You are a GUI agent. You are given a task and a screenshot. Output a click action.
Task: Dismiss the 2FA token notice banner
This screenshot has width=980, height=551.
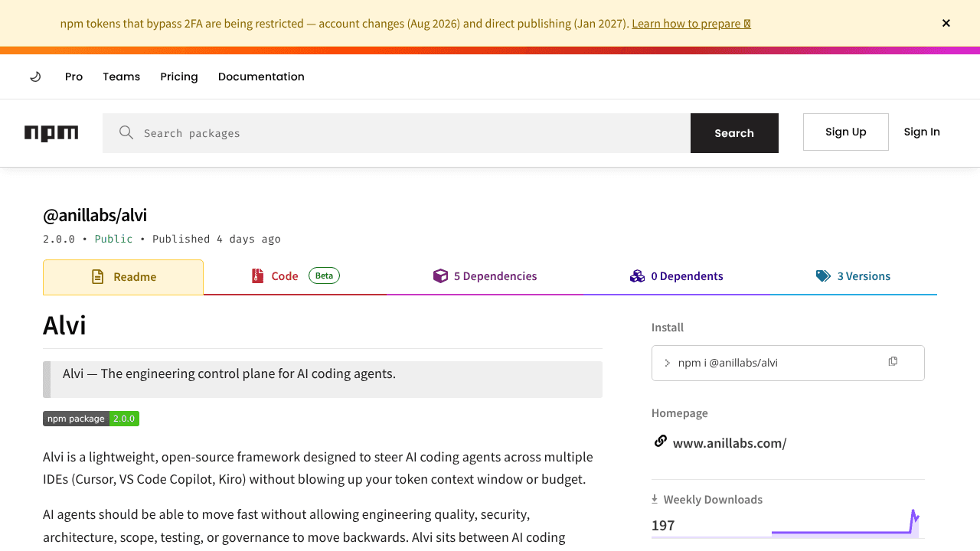[946, 23]
